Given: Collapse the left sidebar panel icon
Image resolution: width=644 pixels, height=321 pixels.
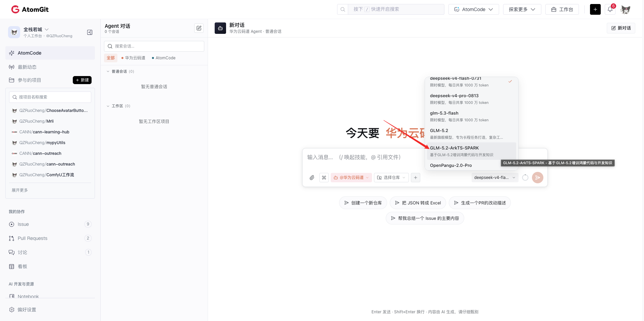Looking at the screenshot, I should pyautogui.click(x=90, y=32).
